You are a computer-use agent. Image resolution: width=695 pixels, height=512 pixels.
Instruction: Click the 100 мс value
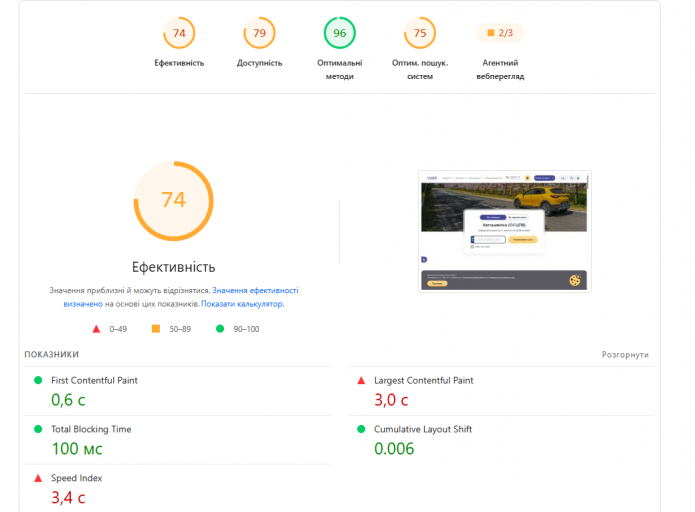[77, 449]
